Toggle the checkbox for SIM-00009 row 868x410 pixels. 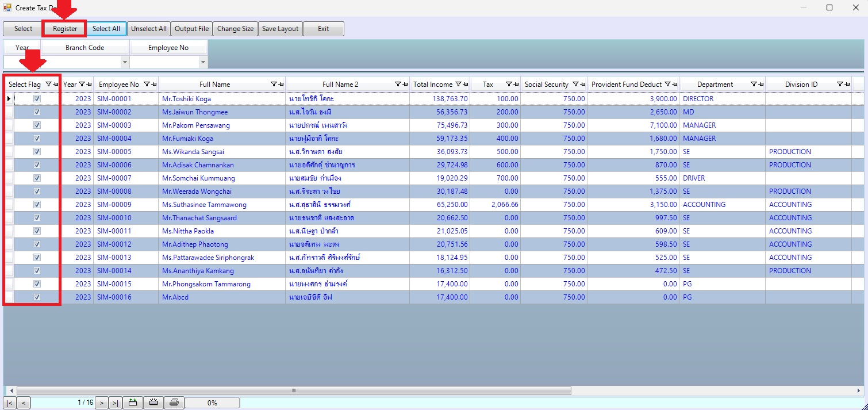(37, 205)
